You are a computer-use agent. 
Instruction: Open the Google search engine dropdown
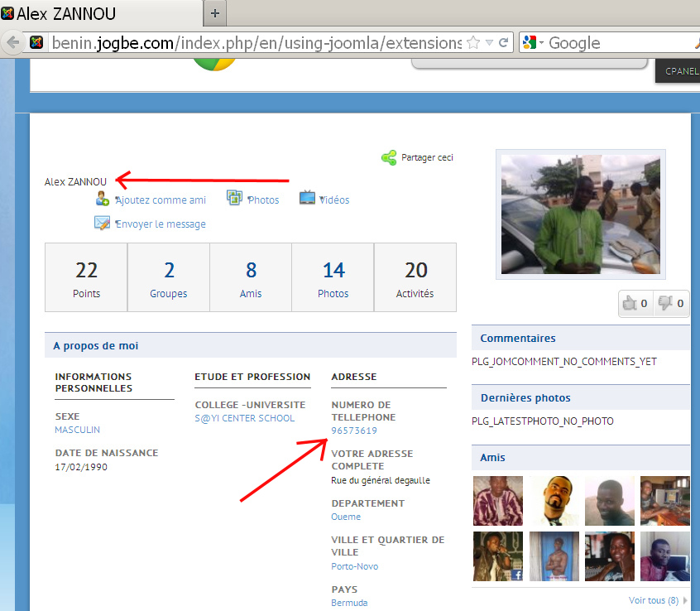coord(532,43)
